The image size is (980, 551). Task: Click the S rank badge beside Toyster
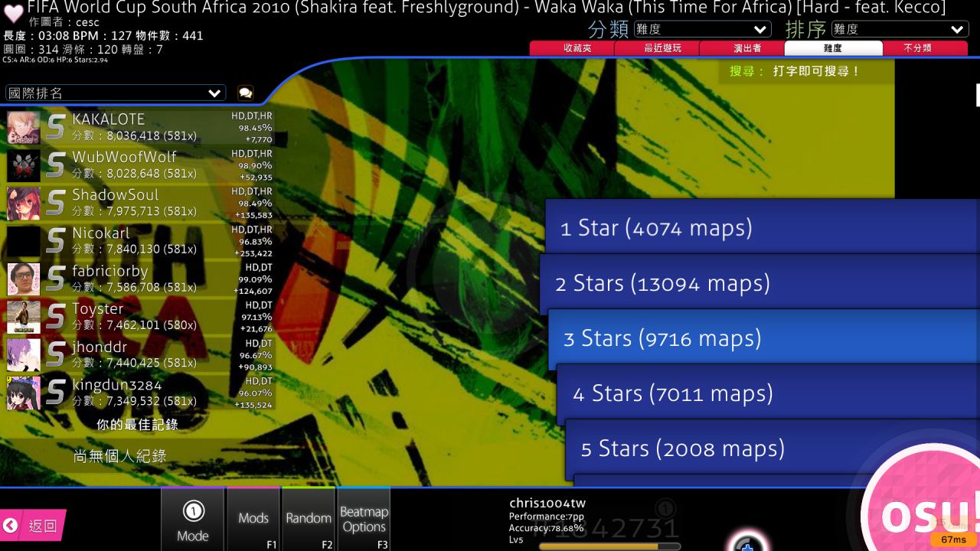[x=56, y=318]
